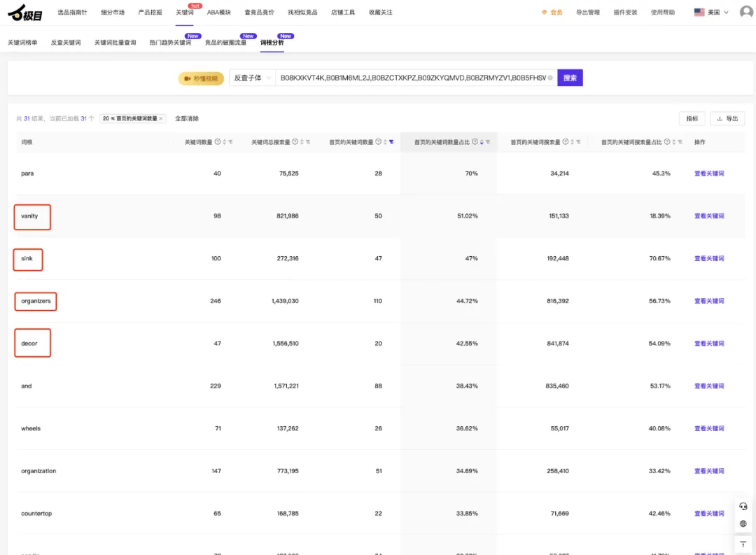Click inside the ASIN search input field
Image resolution: width=756 pixels, height=555 pixels.
pyautogui.click(x=412, y=78)
